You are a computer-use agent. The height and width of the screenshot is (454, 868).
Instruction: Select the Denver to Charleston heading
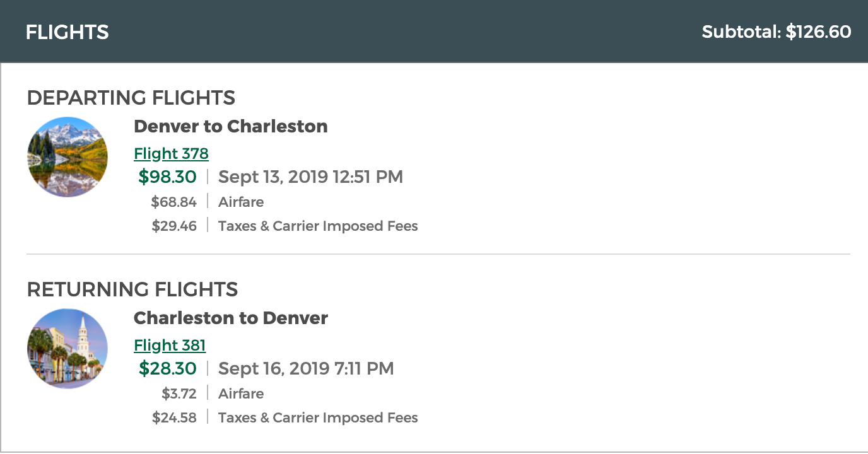point(231,126)
